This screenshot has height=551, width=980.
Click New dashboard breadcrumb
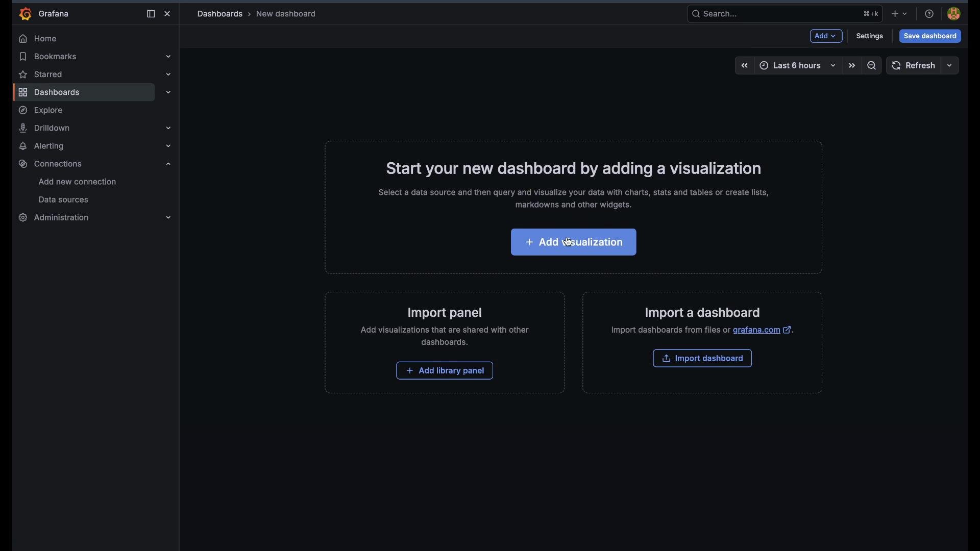pos(286,14)
